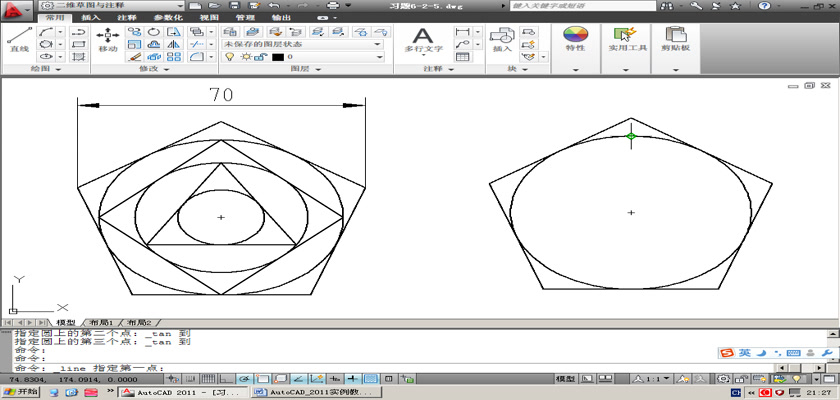Toggle the Model (模型) space status button
This screenshot has width=840, height=400.
(565, 380)
